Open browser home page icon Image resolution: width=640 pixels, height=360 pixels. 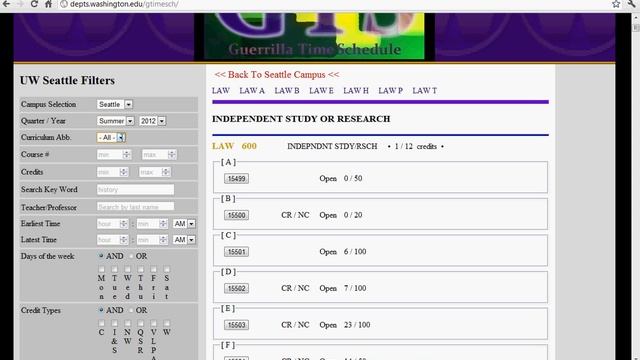[48, 4]
